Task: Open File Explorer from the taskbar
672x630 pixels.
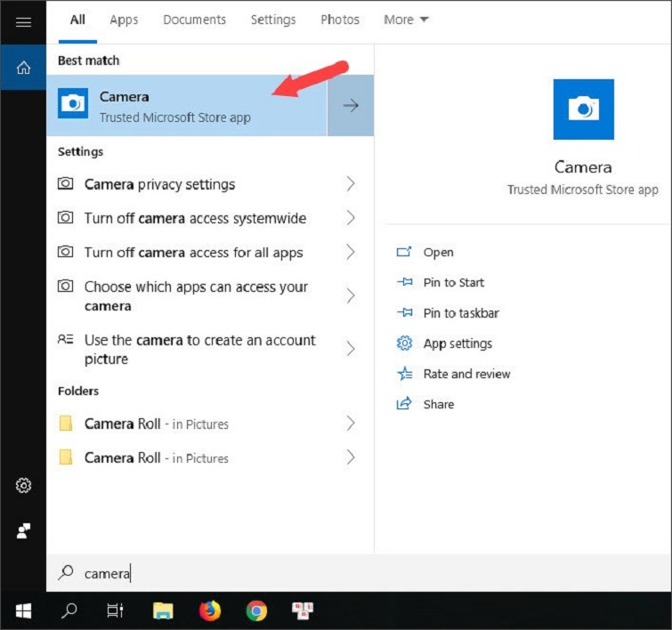Action: point(162,610)
